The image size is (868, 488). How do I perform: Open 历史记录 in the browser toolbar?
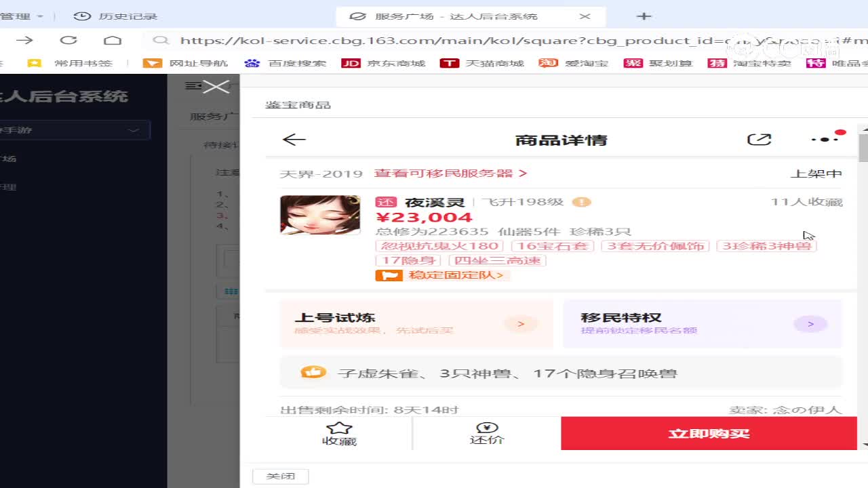[115, 16]
